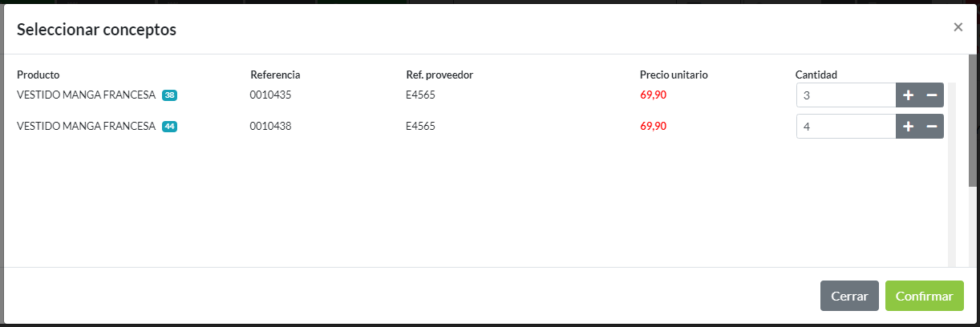Image resolution: width=980 pixels, height=327 pixels.
Task: Click the Cantidad column header
Action: click(816, 75)
